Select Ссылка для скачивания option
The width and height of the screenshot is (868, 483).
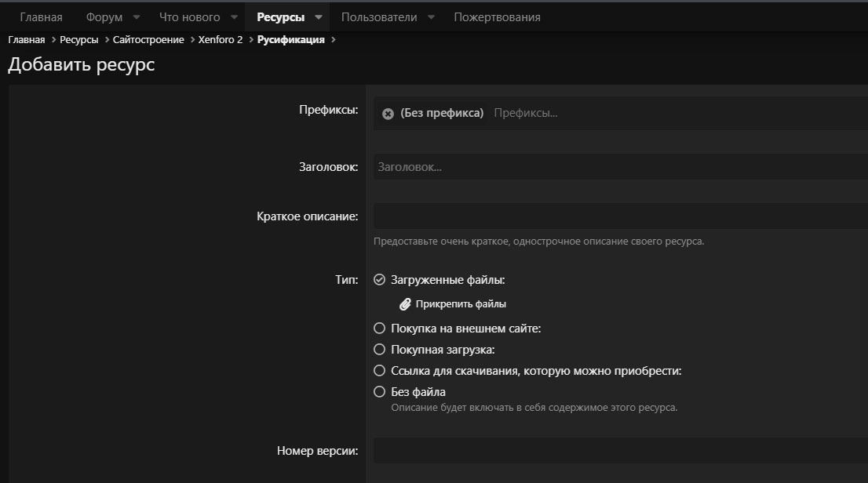point(380,370)
